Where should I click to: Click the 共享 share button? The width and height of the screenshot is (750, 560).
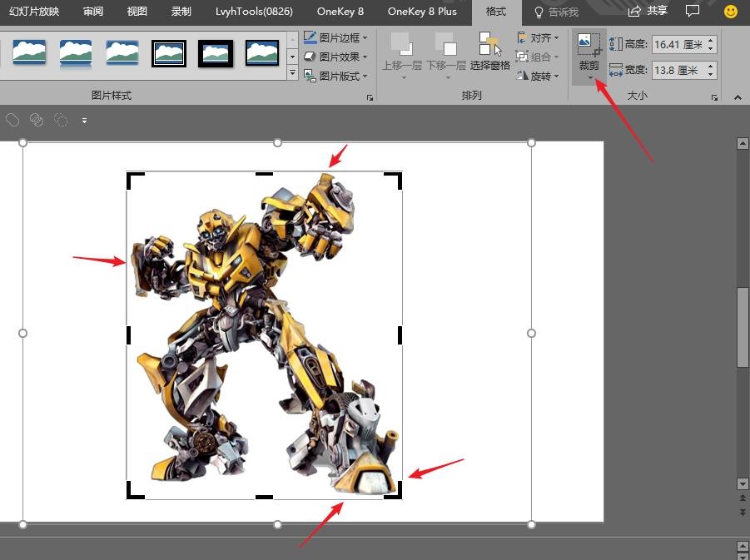tap(648, 11)
